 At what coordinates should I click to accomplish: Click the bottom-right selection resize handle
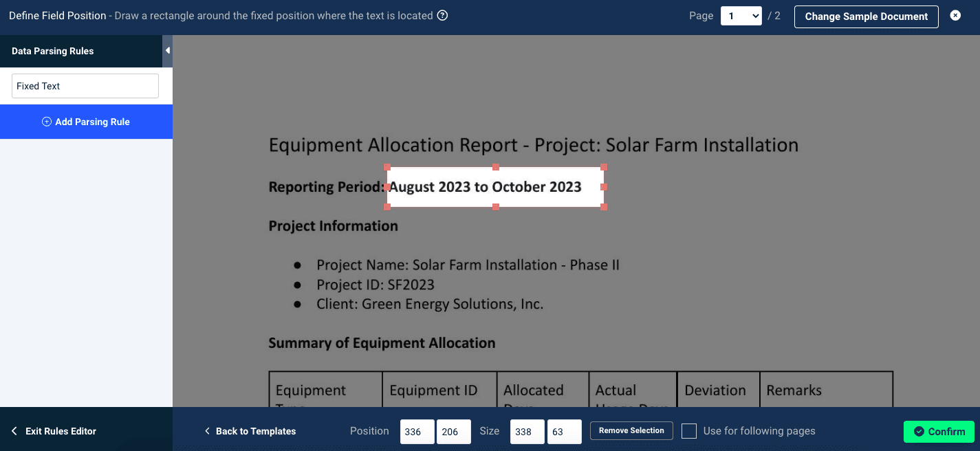point(604,207)
